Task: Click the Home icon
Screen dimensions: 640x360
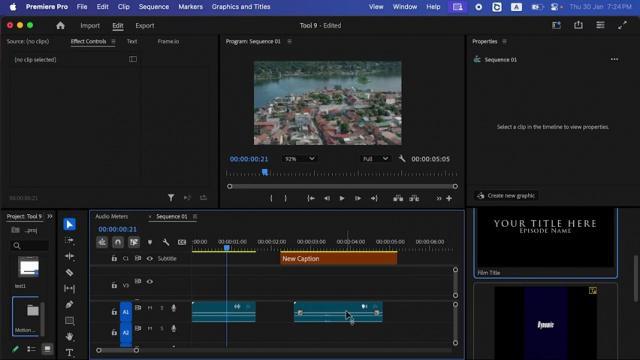Action: pyautogui.click(x=60, y=26)
